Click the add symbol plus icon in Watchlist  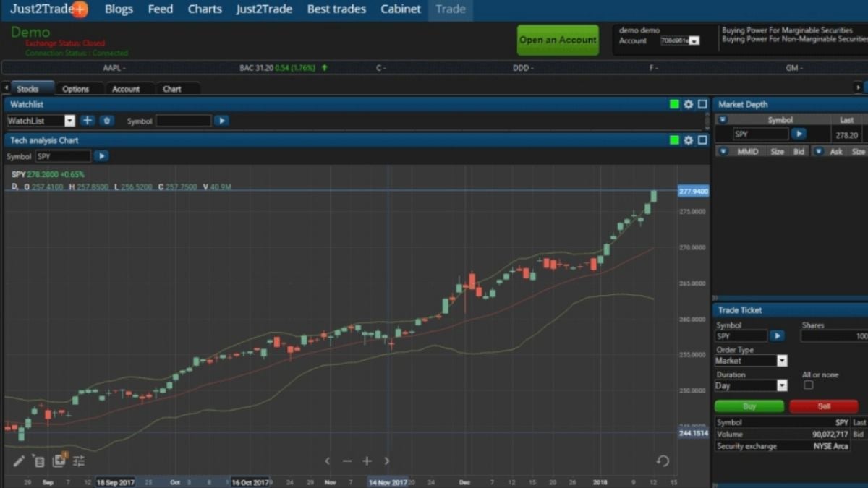[88, 120]
